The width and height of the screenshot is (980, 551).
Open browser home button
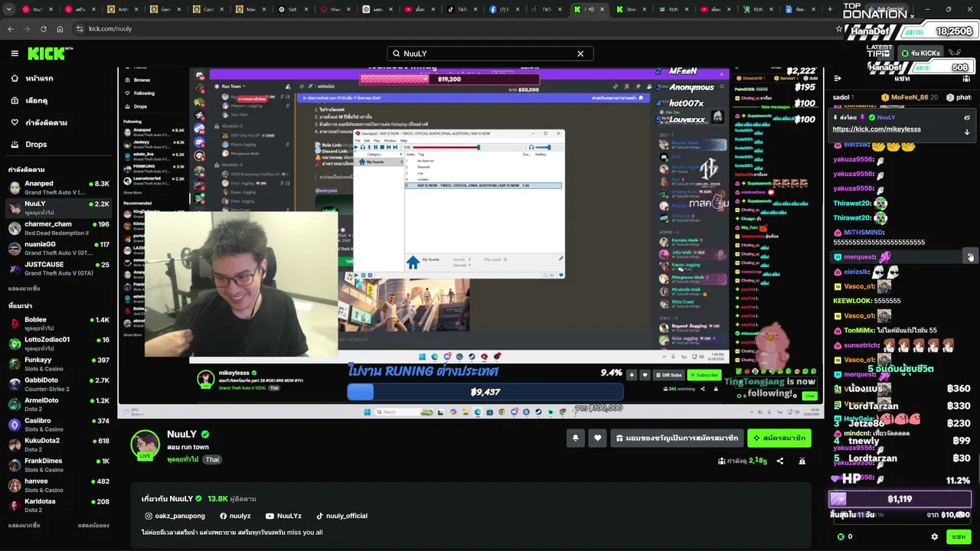(60, 29)
